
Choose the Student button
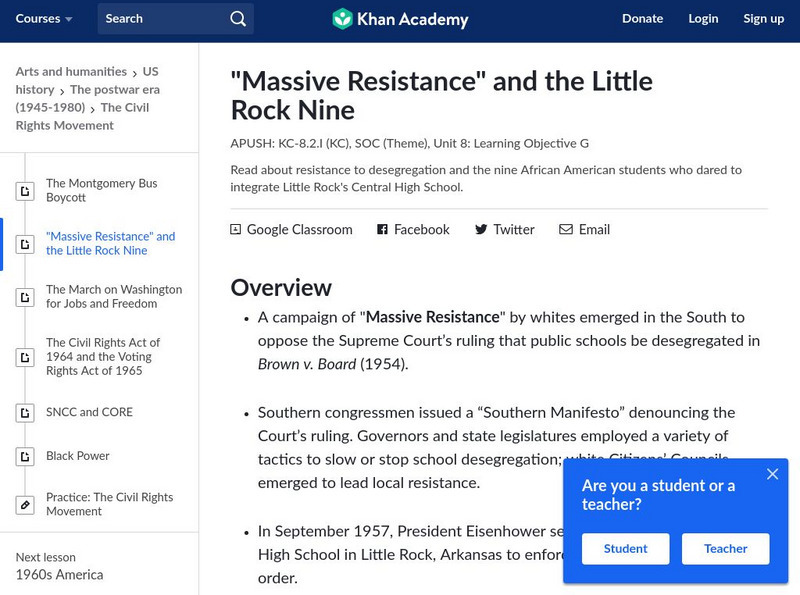625,548
